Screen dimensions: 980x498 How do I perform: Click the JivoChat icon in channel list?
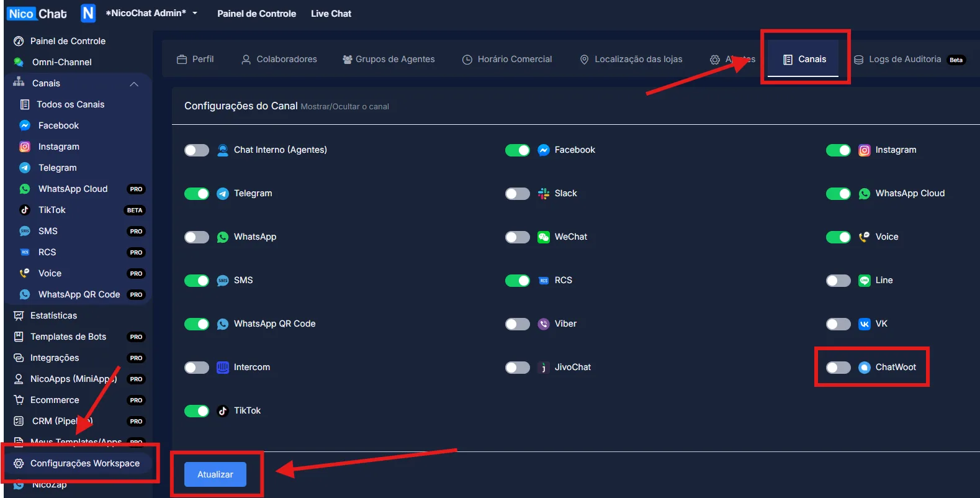click(544, 368)
